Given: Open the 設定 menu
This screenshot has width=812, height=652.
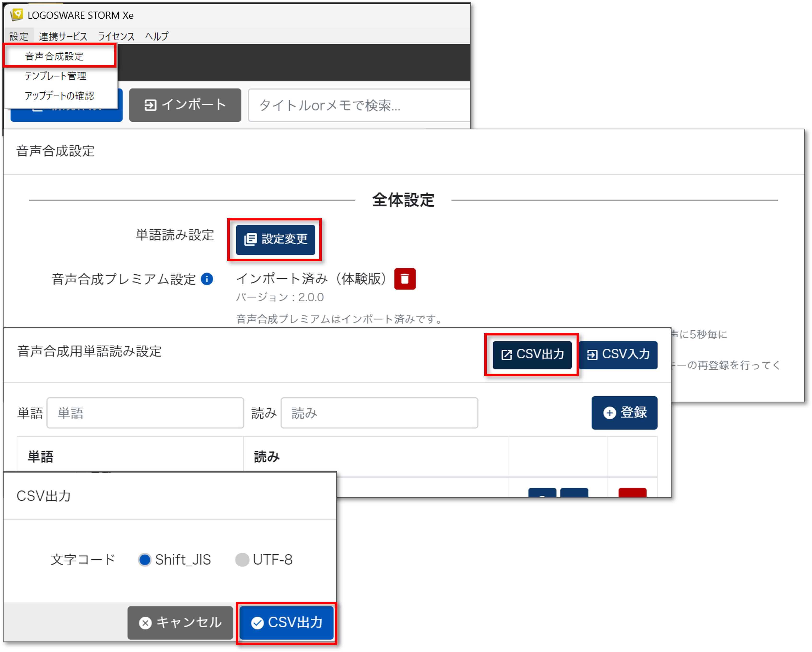Looking at the screenshot, I should 19,36.
